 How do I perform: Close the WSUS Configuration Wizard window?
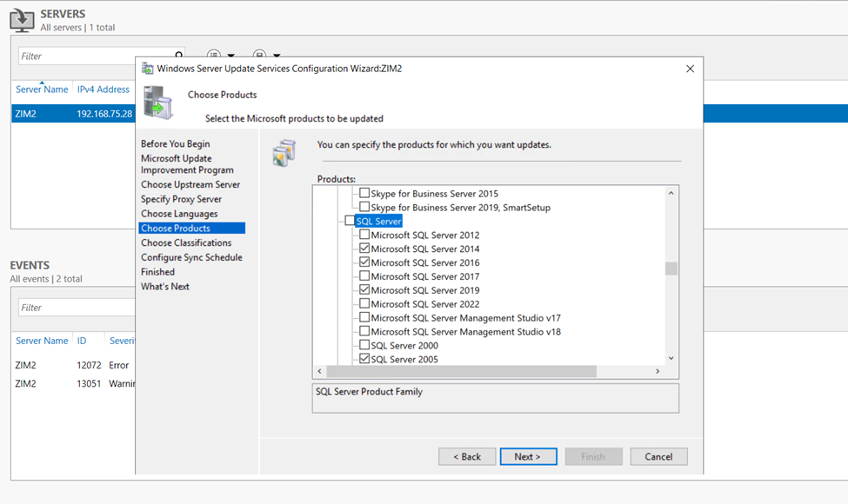click(690, 69)
